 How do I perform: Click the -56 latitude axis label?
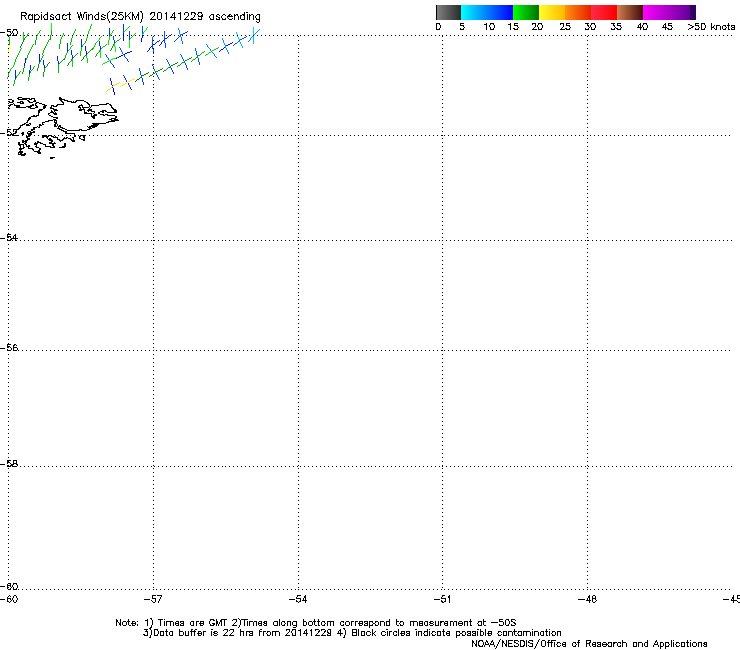9,347
